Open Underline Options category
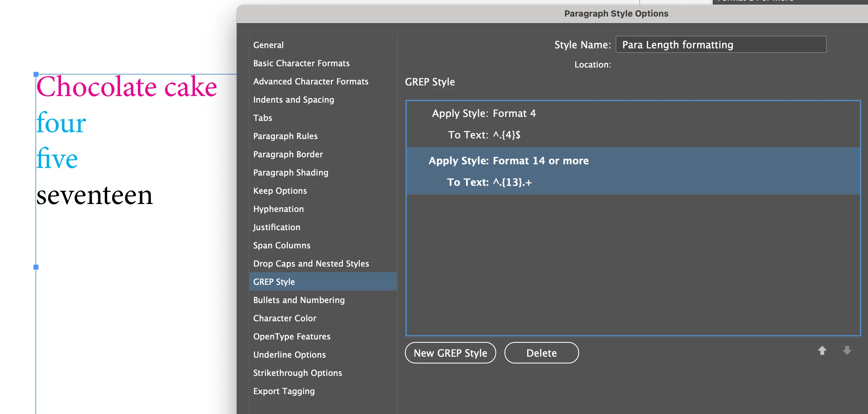The height and width of the screenshot is (414, 868). pos(289,355)
